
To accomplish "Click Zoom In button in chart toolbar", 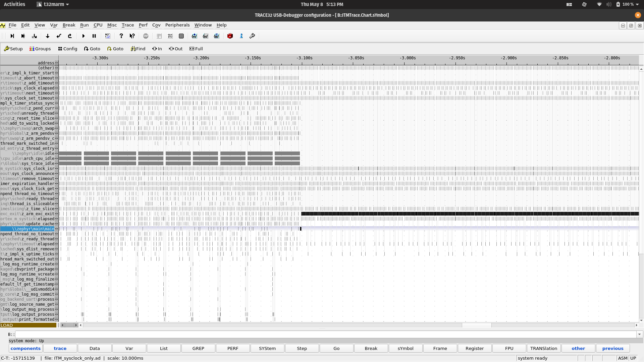I will coord(157,49).
